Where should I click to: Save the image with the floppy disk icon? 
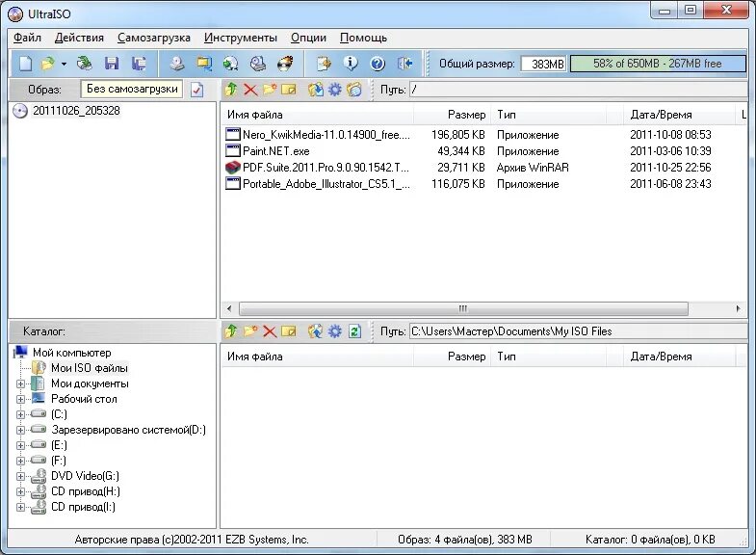[x=112, y=64]
